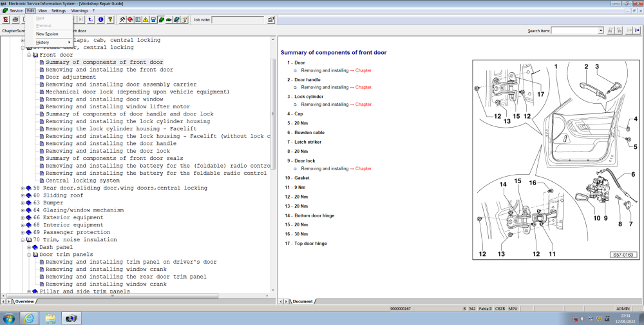Click the crossed hammer tools icon

coord(123,19)
